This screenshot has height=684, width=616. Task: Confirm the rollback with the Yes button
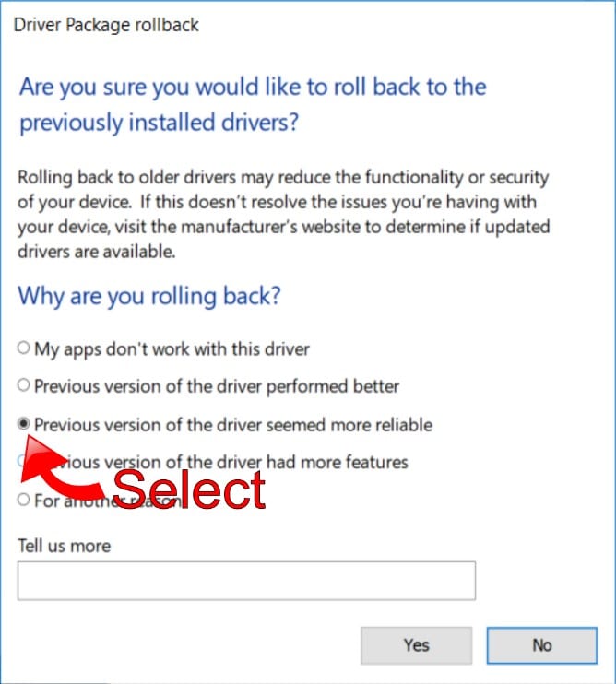click(417, 645)
